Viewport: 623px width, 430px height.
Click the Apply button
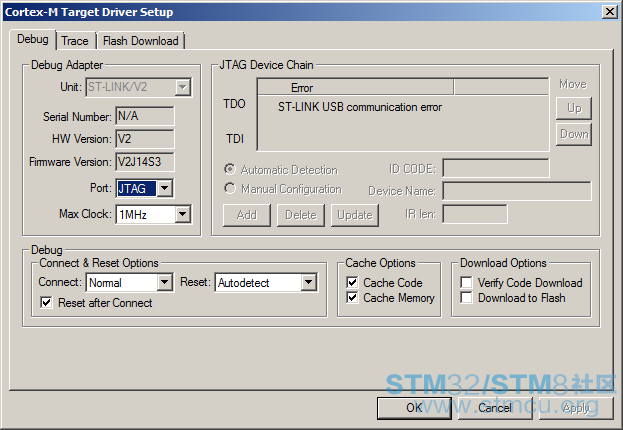pyautogui.click(x=576, y=408)
